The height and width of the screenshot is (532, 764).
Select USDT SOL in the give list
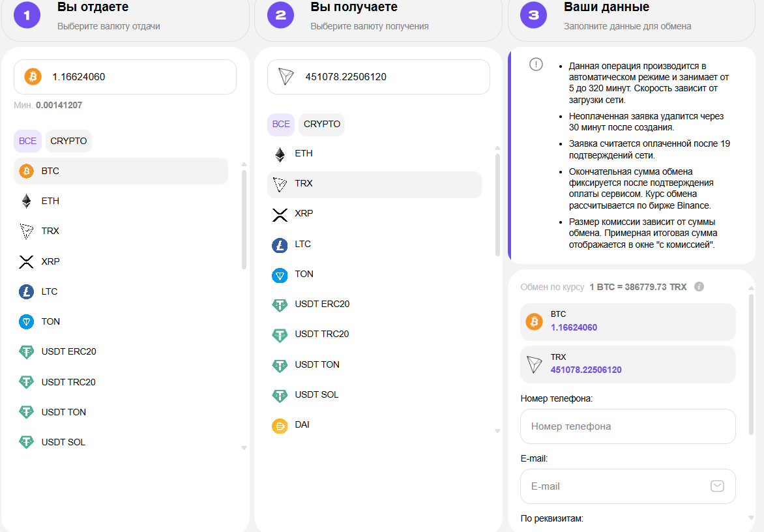coord(63,442)
